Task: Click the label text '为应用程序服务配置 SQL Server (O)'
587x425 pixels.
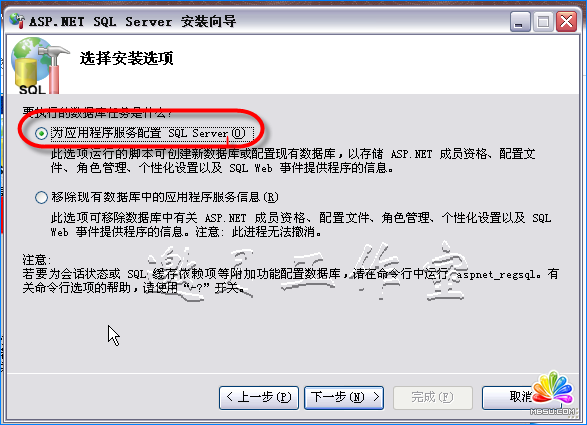Action: tap(148, 133)
